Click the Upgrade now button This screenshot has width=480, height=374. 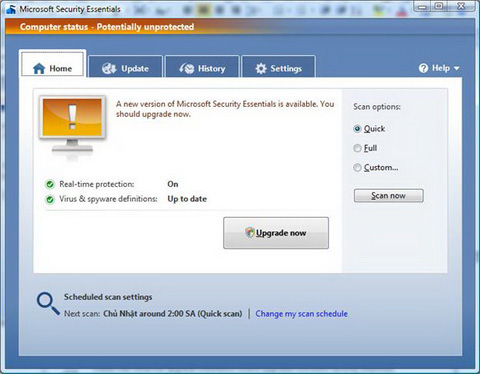276,233
